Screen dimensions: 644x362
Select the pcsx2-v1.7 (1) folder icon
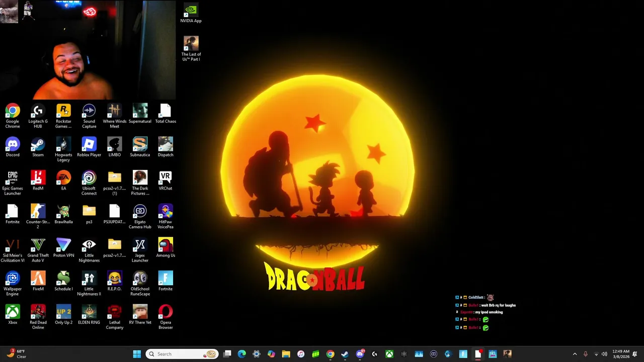pos(114,183)
